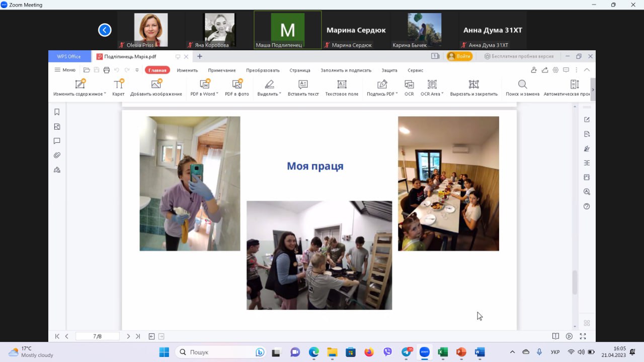Click the help question mark icon in right sidebar

click(x=587, y=206)
